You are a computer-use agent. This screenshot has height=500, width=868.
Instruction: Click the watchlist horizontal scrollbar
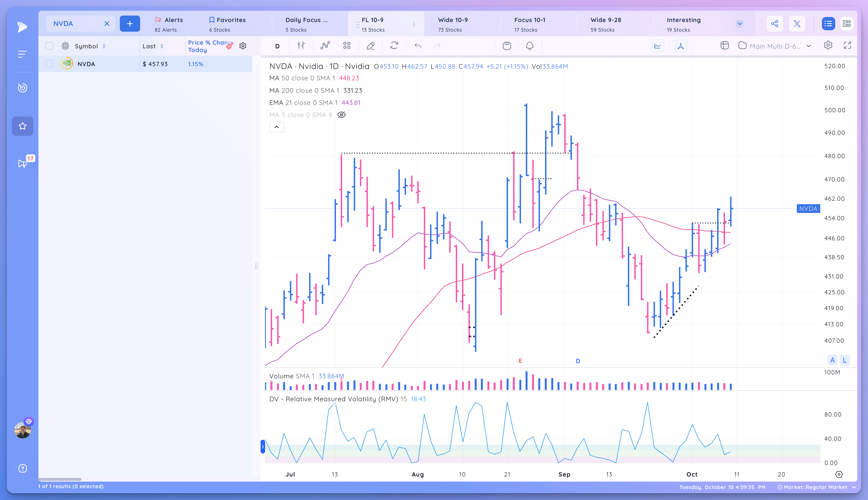[60, 479]
